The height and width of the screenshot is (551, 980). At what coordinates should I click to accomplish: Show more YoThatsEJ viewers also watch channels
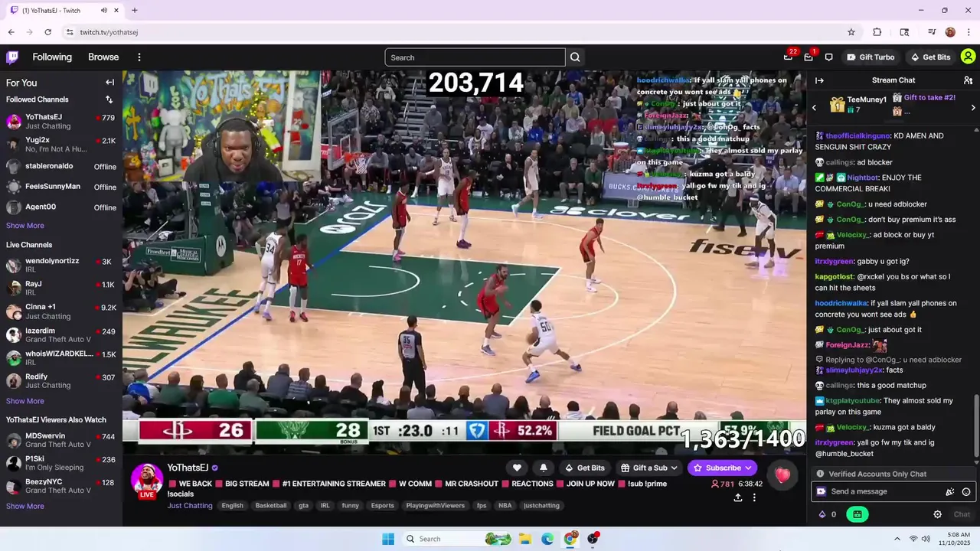click(25, 506)
